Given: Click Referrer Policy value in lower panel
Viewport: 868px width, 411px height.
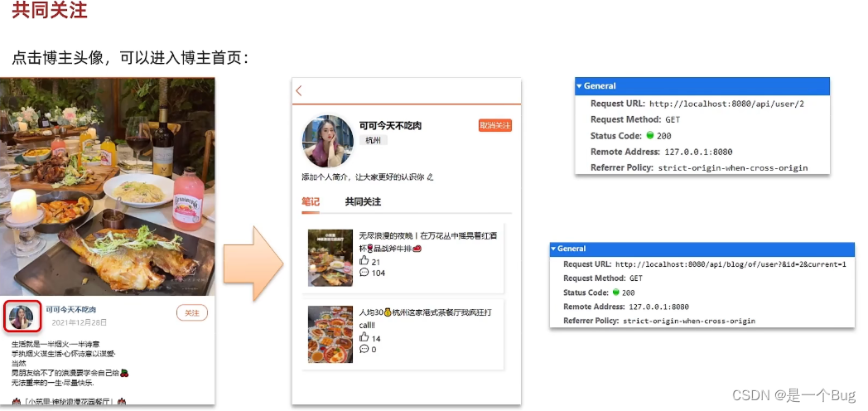Looking at the screenshot, I should [x=689, y=321].
